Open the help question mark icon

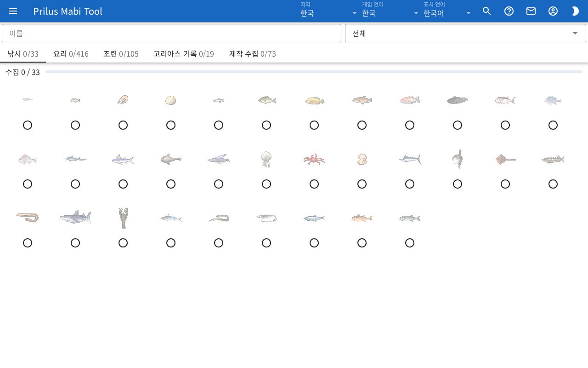(x=509, y=11)
